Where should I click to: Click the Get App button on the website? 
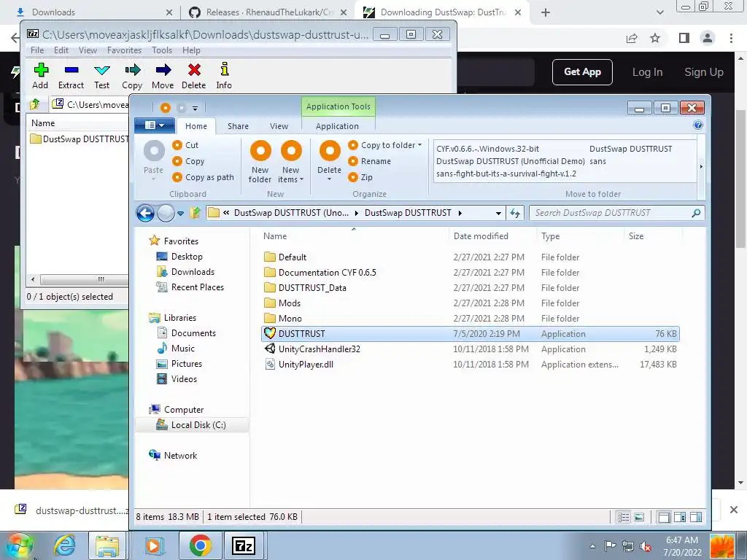[x=582, y=72]
